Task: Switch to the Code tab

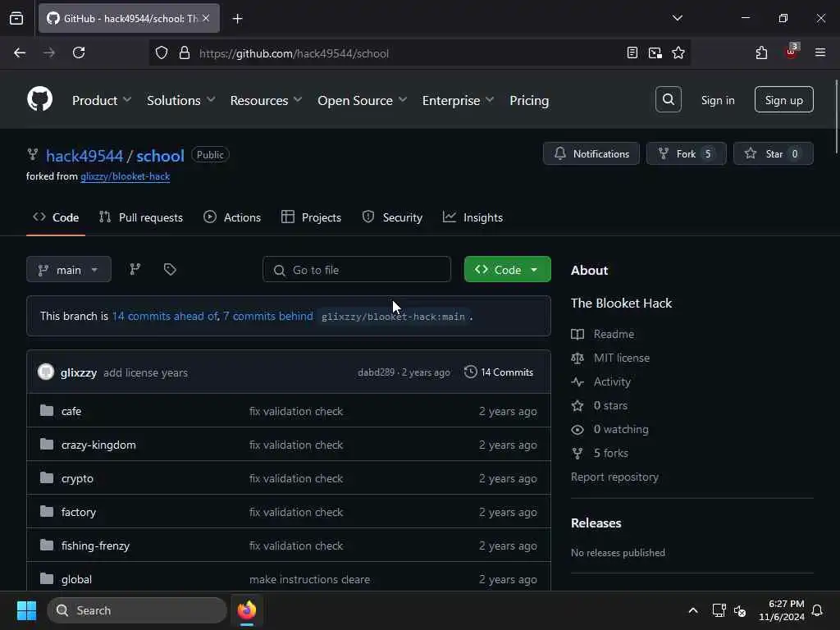Action: click(x=56, y=217)
